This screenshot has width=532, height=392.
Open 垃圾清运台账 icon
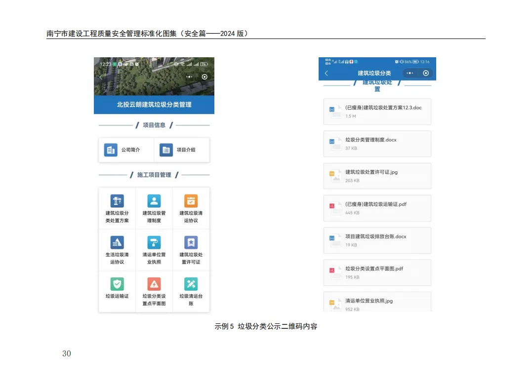[191, 284]
